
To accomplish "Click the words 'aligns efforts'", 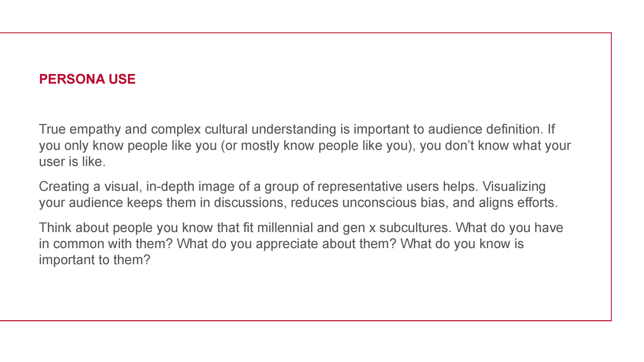I will (x=518, y=203).
